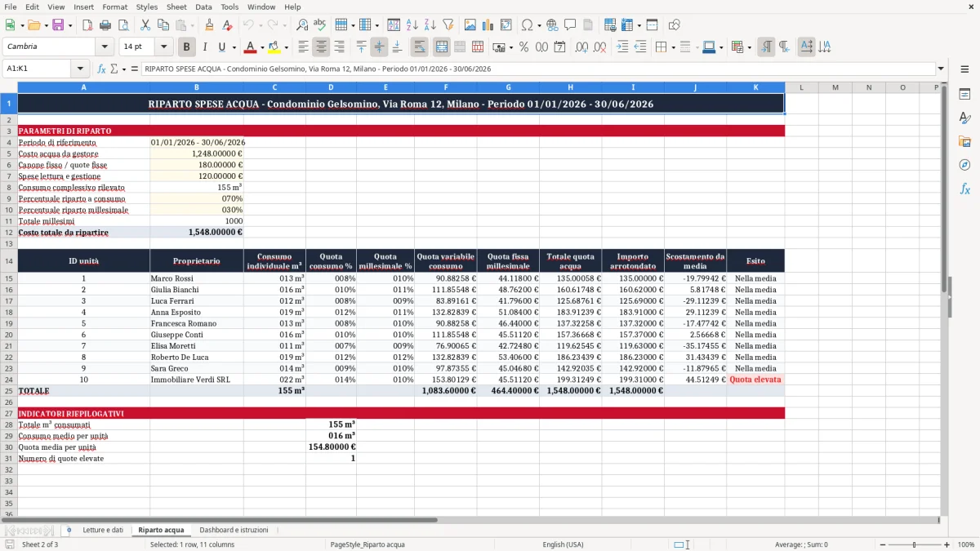Toggle Wrap Text button
Image resolution: width=980 pixels, height=551 pixels.
tap(419, 47)
